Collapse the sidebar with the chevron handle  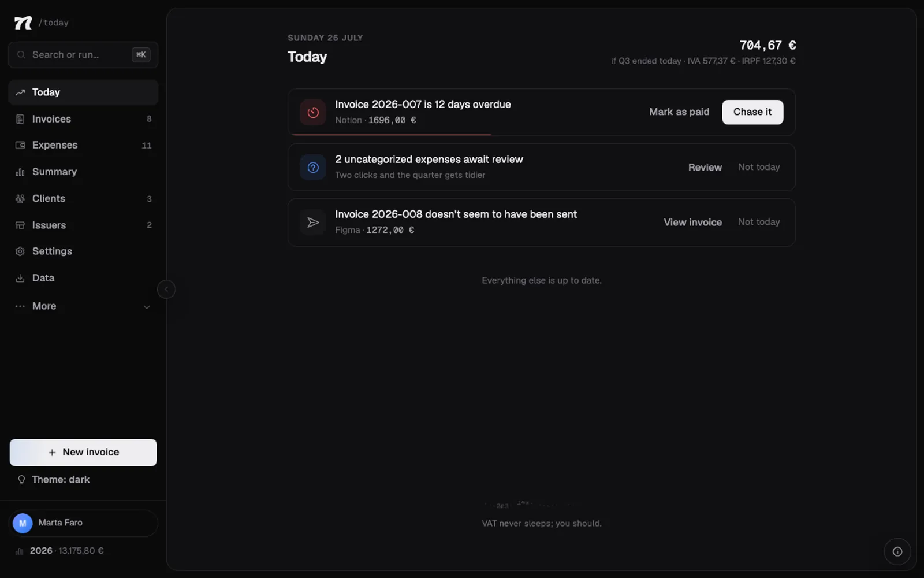[166, 290]
